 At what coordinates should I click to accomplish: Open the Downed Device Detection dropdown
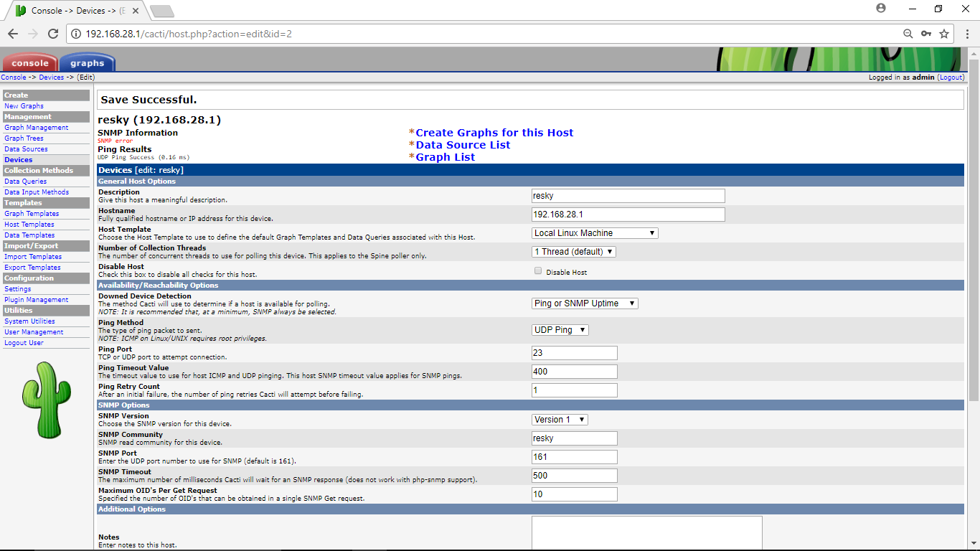[585, 303]
